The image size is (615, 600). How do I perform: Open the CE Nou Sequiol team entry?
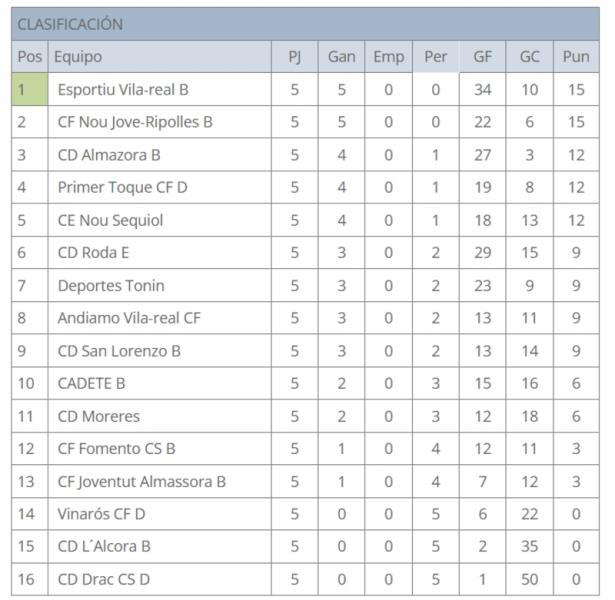pos(110,220)
